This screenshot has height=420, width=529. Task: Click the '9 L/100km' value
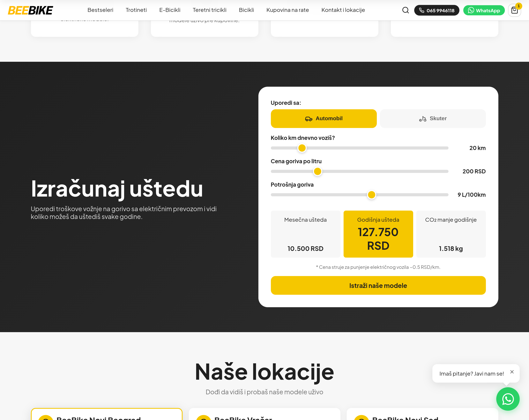click(x=472, y=195)
